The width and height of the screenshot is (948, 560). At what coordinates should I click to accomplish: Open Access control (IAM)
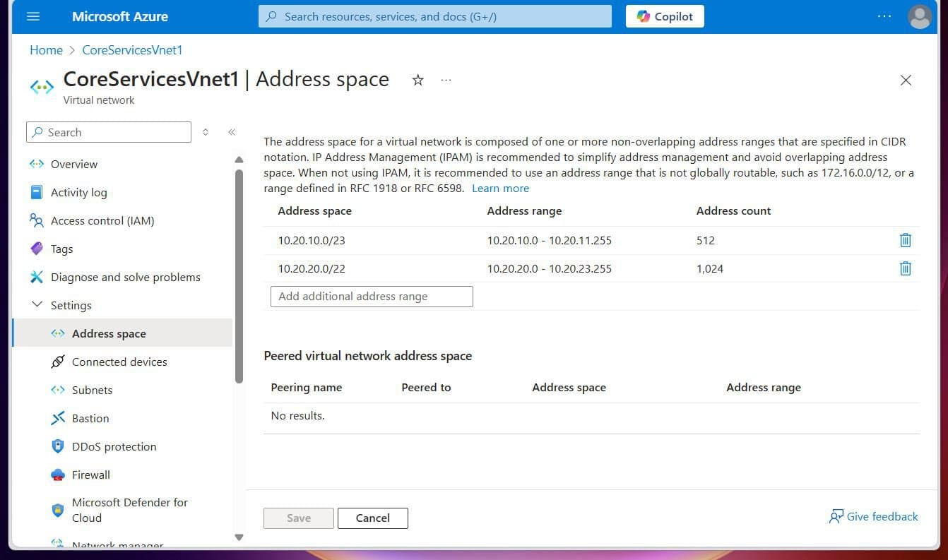click(102, 220)
